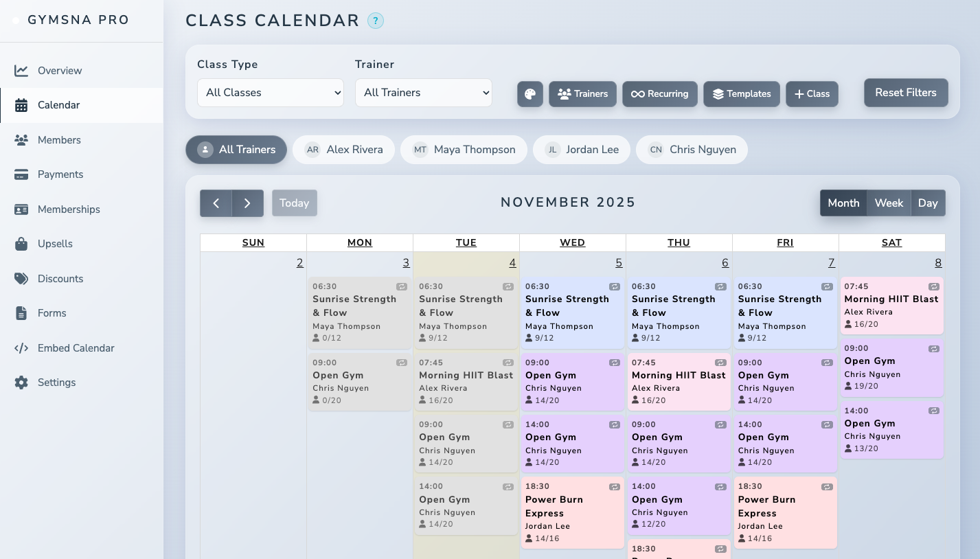
Task: Click the next month arrow
Action: [x=247, y=203]
